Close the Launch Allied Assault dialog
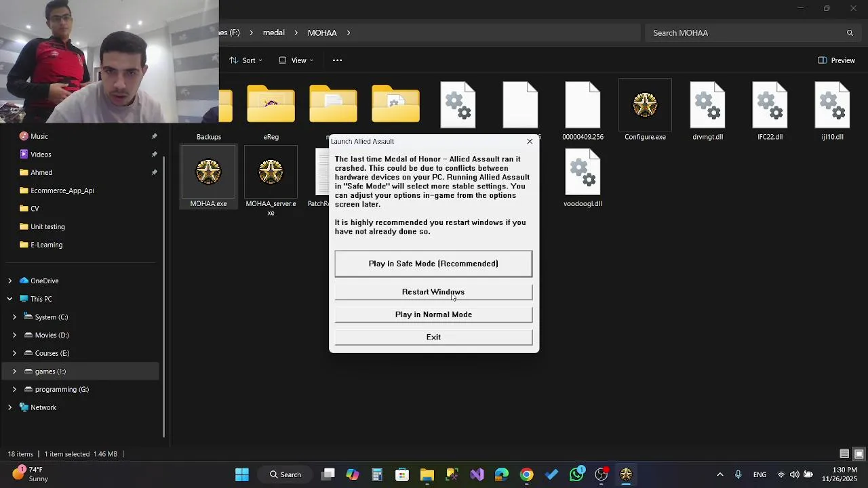 (530, 142)
